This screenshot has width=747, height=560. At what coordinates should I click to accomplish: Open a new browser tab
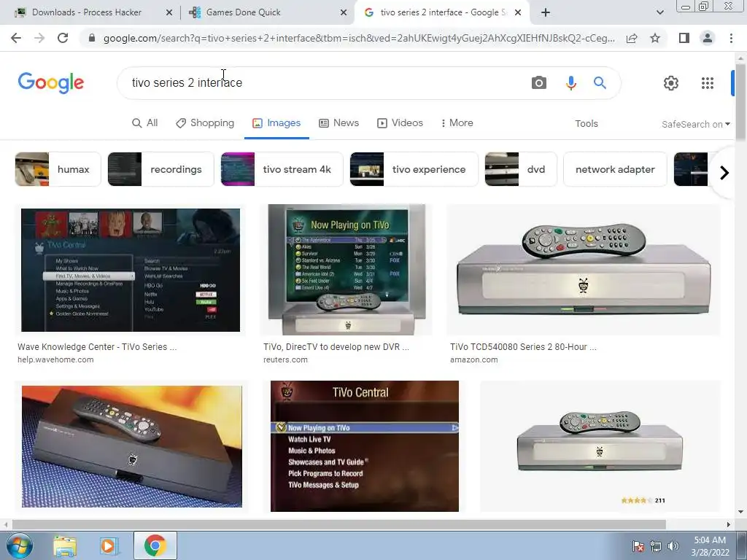pos(546,12)
